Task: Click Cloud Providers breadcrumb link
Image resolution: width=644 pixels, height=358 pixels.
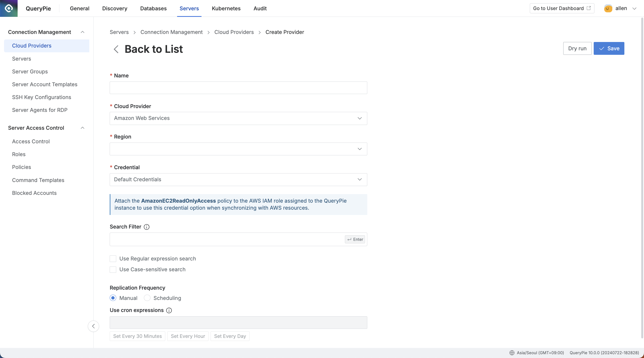Action: pos(234,32)
